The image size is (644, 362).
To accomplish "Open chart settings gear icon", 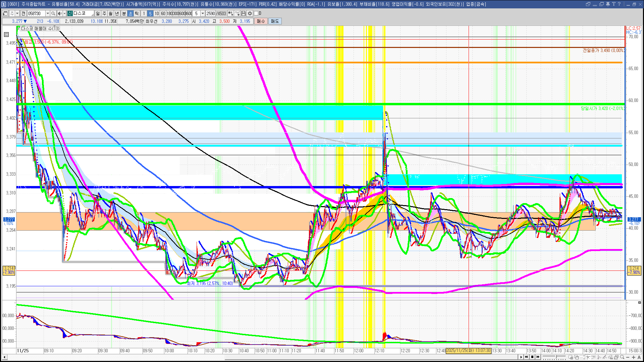I will [x=250, y=13].
